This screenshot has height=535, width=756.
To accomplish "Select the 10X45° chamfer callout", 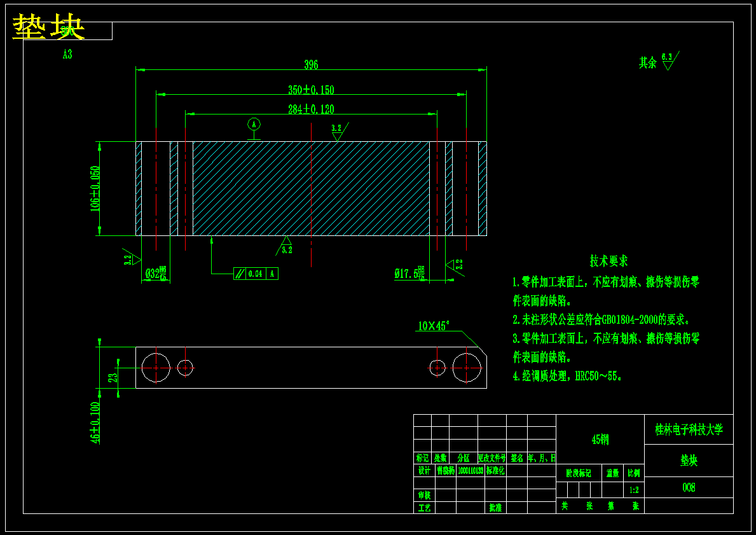I will tap(432, 326).
